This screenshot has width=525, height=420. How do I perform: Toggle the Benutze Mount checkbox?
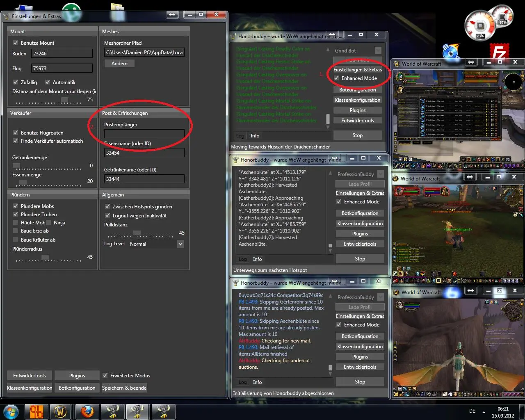[x=16, y=43]
